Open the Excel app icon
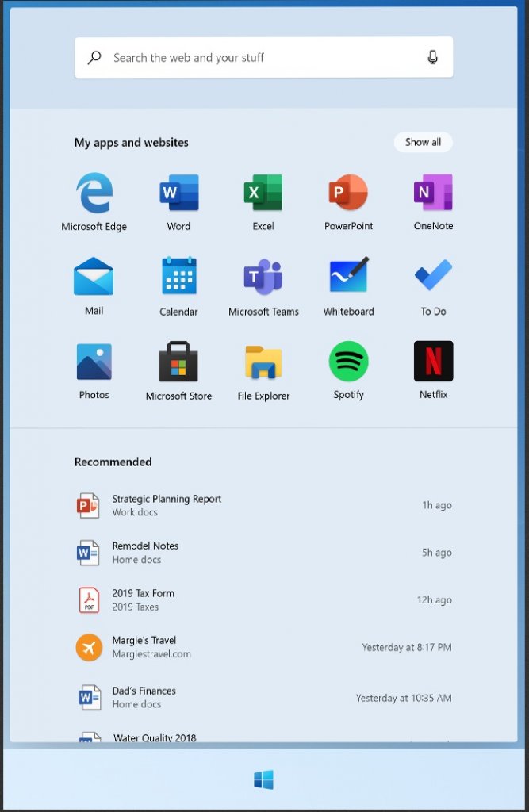Viewport: 529px width, 812px height. click(263, 193)
